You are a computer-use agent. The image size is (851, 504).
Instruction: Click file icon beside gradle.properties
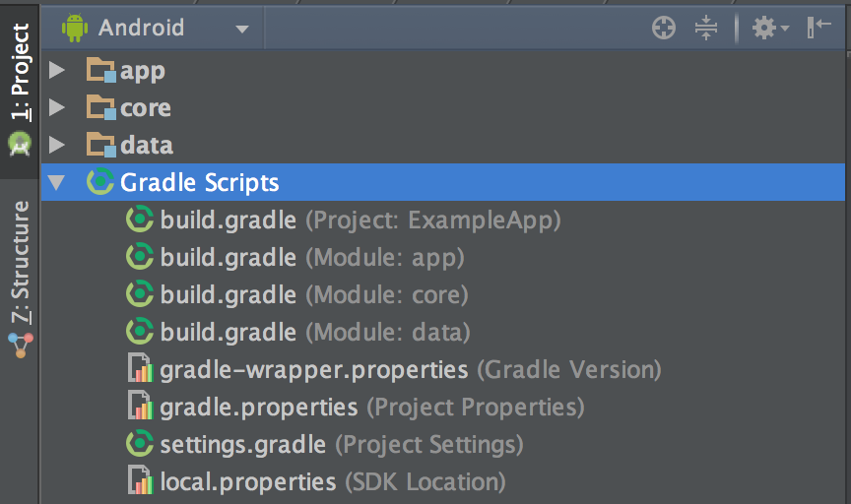(141, 406)
